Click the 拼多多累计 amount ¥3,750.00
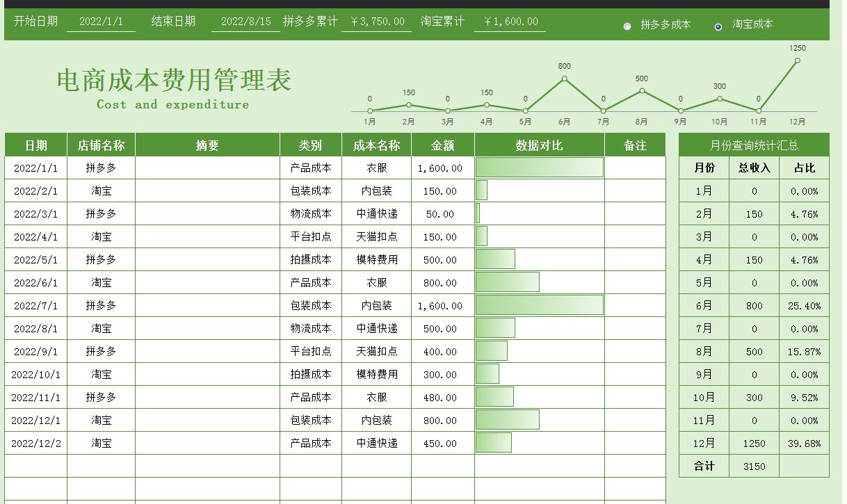Viewport: 847px width, 504px height. 376,21
